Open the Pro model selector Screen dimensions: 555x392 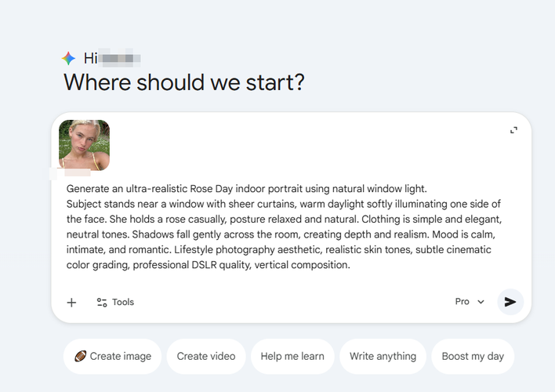462,302
